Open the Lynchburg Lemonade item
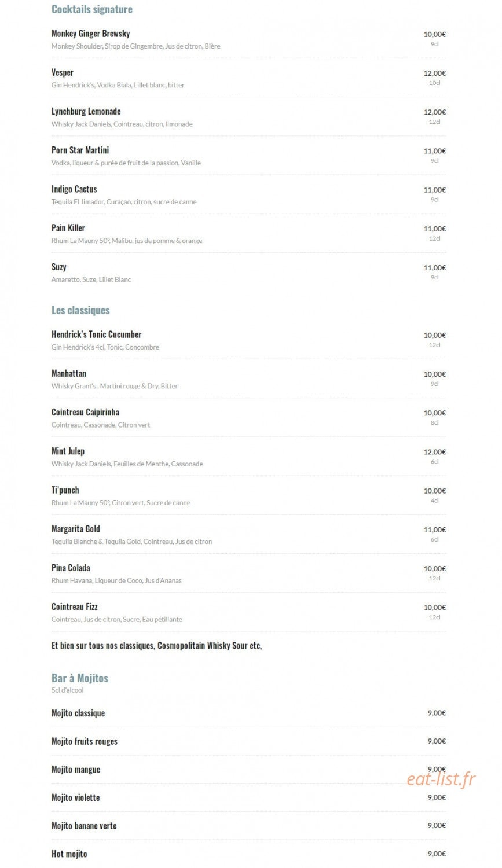Image resolution: width=502 pixels, height=868 pixels. 86,111
